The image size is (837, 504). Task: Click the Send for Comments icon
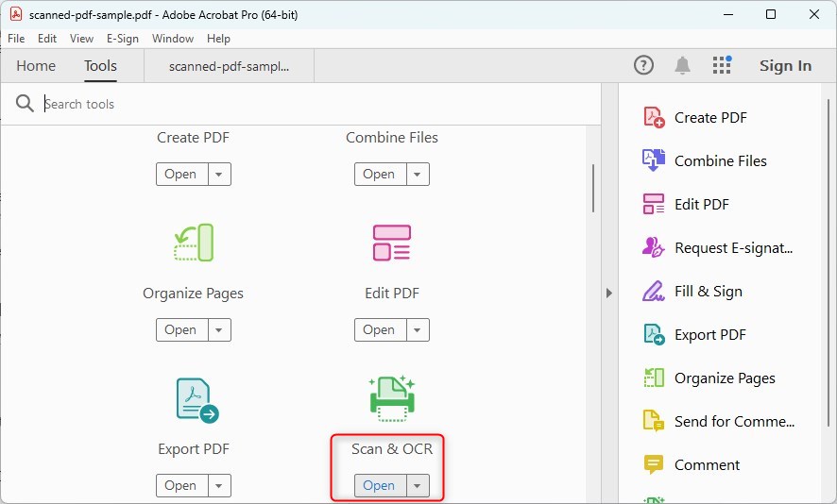point(654,421)
